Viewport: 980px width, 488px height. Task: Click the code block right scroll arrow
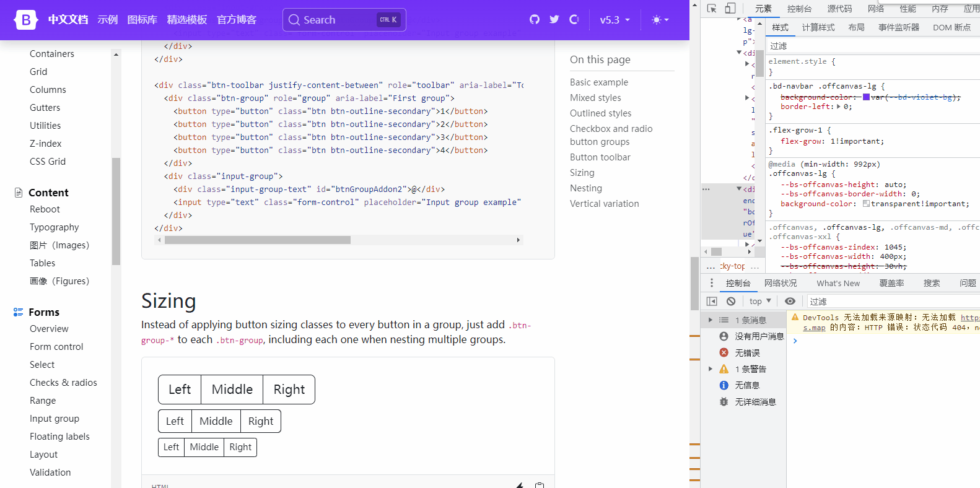tap(518, 240)
